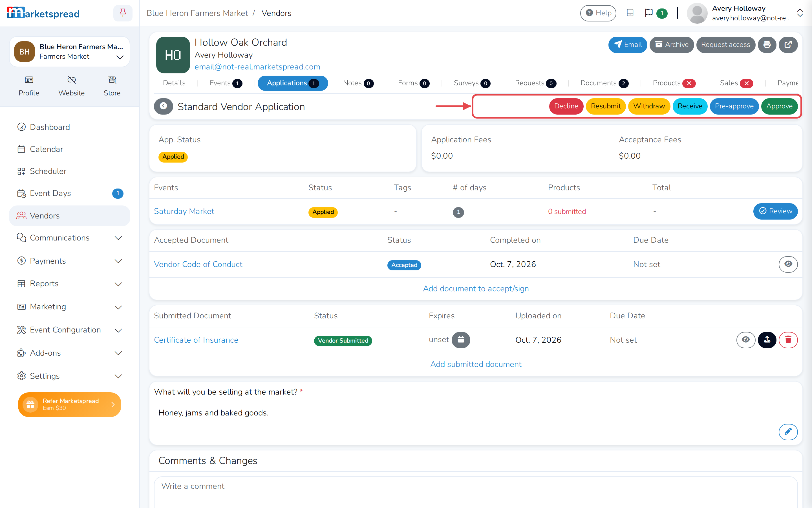Image resolution: width=812 pixels, height=508 pixels.
Task: Click the red Decline button
Action: pos(566,106)
